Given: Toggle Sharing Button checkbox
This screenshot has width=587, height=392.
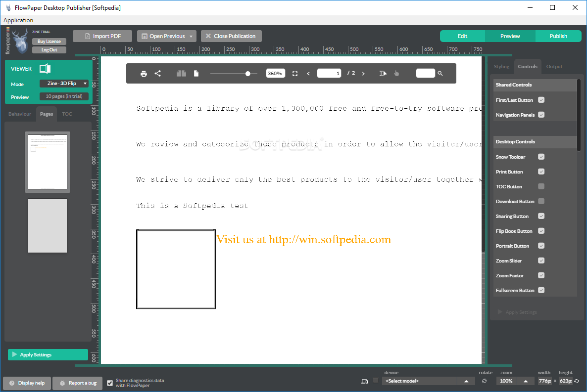Looking at the screenshot, I should tap(541, 216).
